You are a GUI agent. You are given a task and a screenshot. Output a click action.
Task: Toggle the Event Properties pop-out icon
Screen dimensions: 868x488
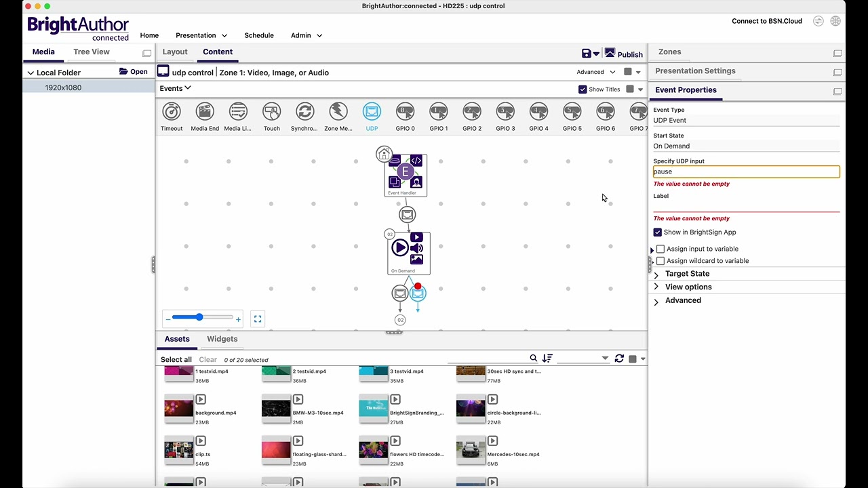(837, 91)
